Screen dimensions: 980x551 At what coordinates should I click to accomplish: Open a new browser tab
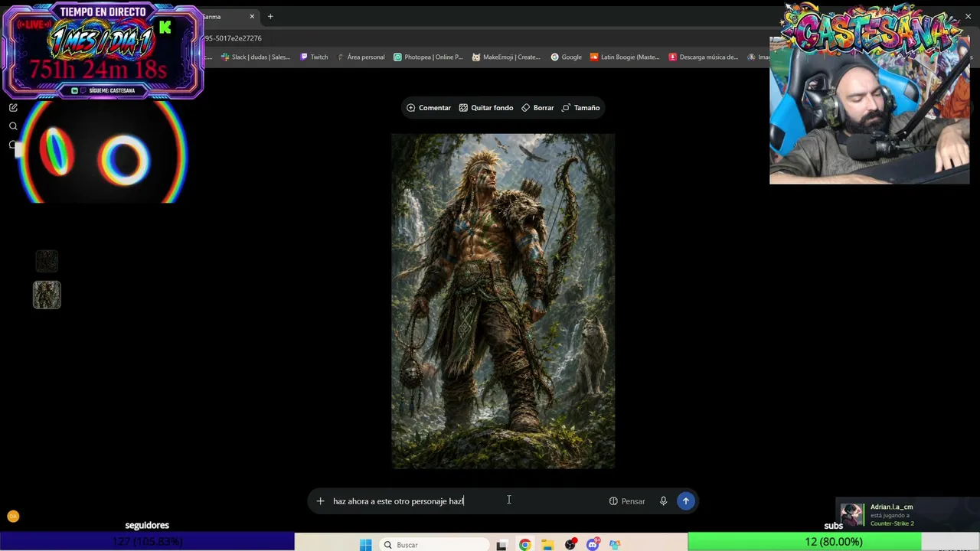270,16
